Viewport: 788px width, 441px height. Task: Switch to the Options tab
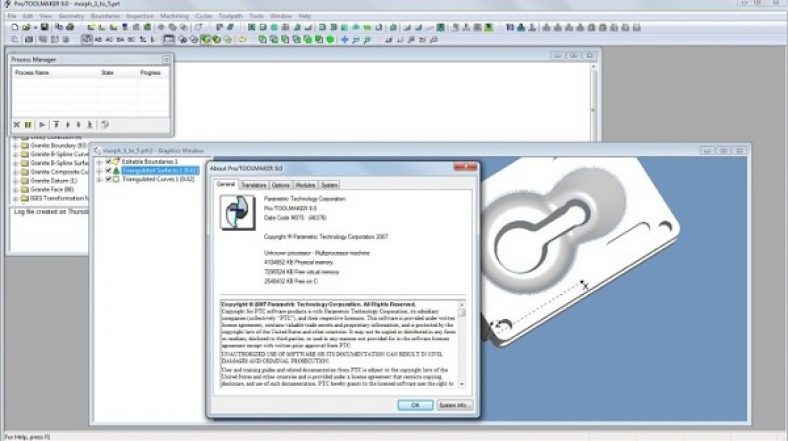pos(280,185)
